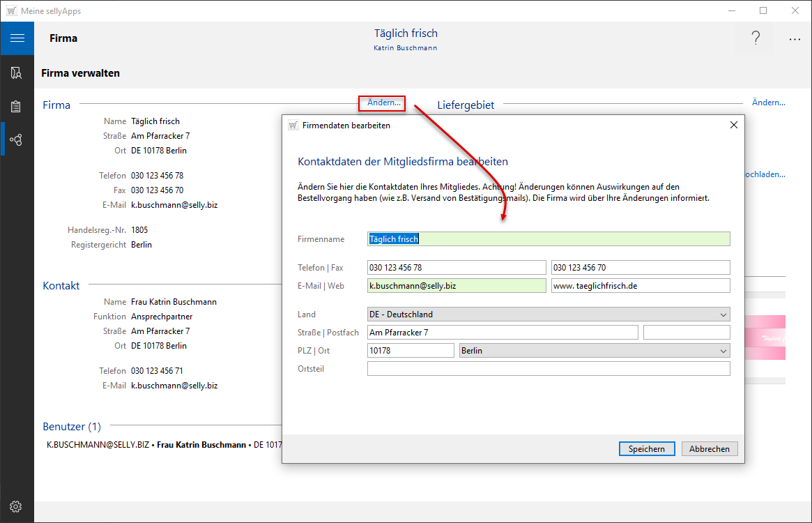Select the connected-nodes sidebar icon

(17, 140)
